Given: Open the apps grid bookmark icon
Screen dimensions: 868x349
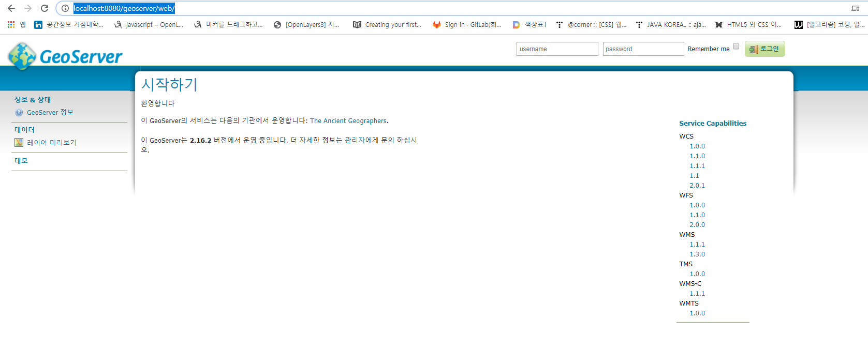Looking at the screenshot, I should pos(11,24).
